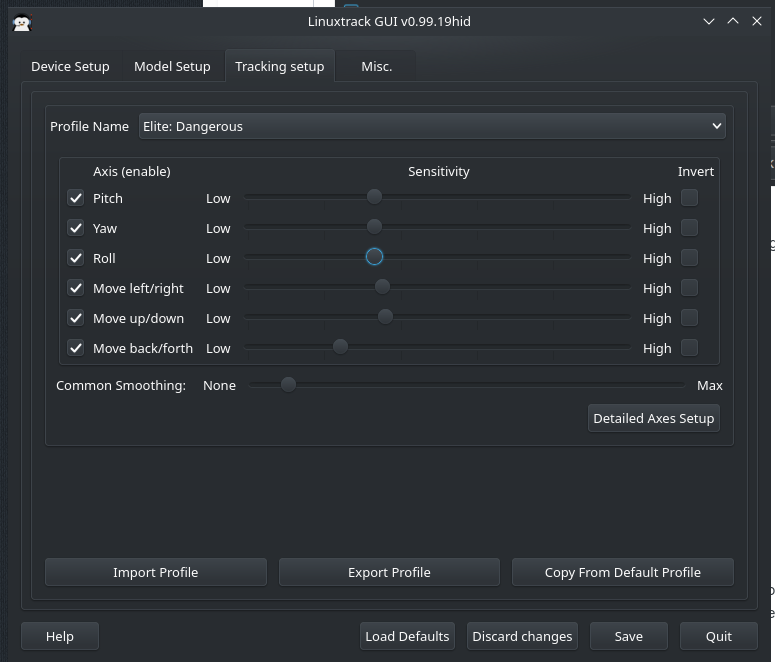Uncheck the Yaw axis enable box
The image size is (775, 662).
pyautogui.click(x=76, y=228)
